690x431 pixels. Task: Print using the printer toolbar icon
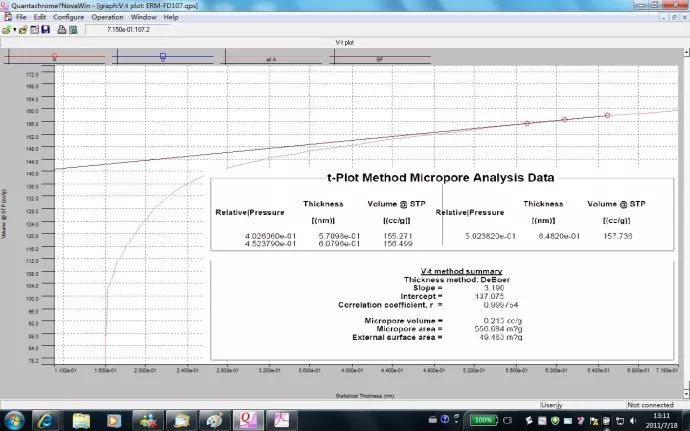coord(62,30)
